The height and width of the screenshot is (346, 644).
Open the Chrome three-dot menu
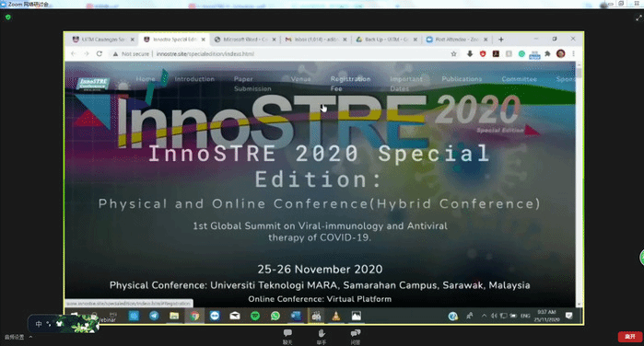[573, 53]
